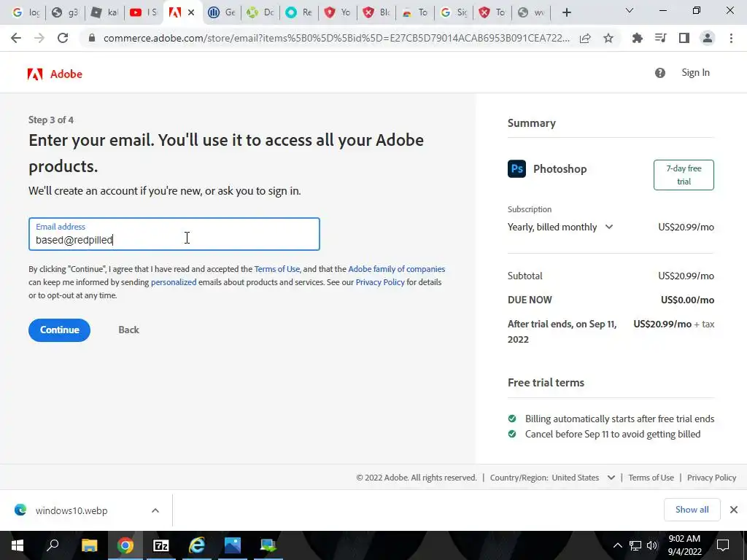This screenshot has height=560, width=747.
Task: Open the Extensions puzzle icon
Action: coord(637,38)
